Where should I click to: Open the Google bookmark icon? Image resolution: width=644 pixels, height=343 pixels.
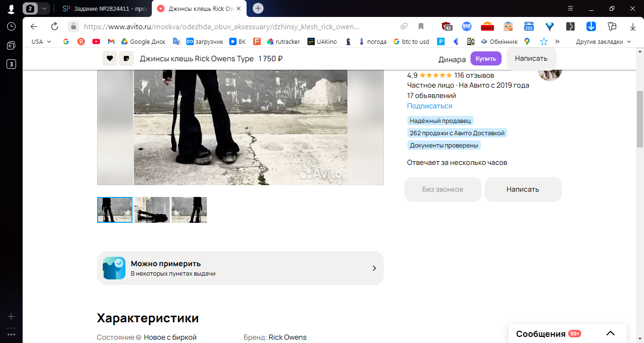66,41
